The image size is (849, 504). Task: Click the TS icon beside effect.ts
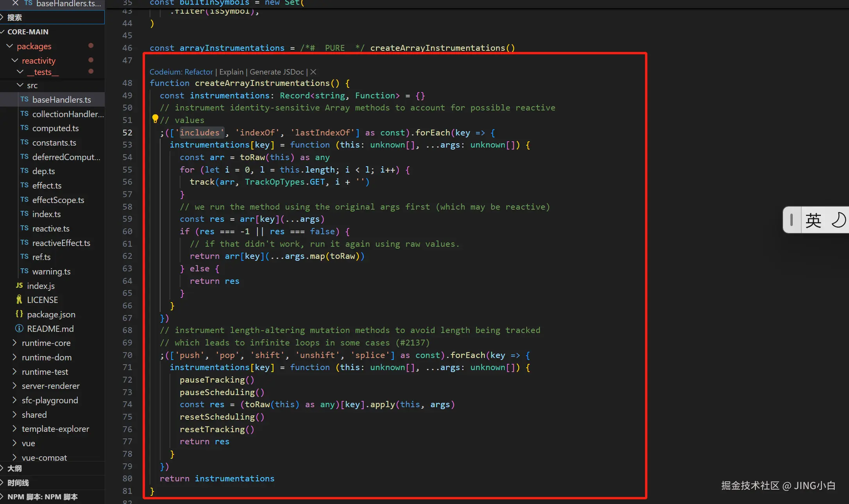[x=24, y=185]
